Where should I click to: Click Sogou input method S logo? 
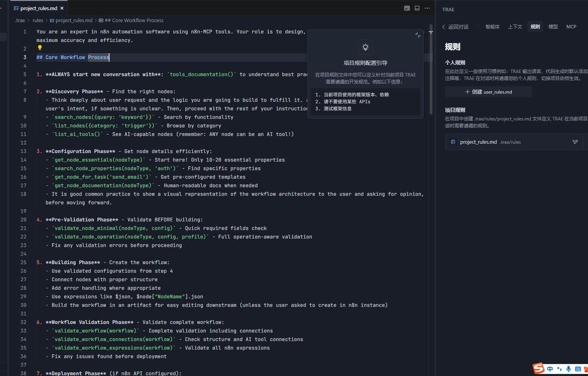click(538, 368)
